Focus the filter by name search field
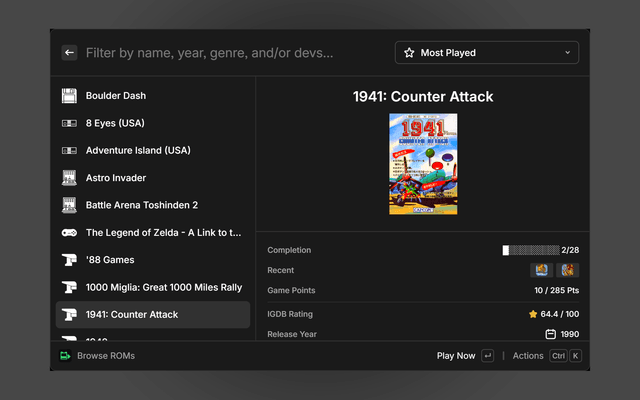The height and width of the screenshot is (400, 640). pyautogui.click(x=209, y=53)
